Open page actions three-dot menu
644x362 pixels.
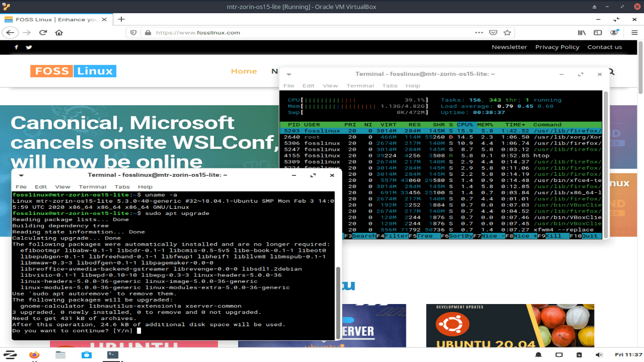pyautogui.click(x=479, y=33)
